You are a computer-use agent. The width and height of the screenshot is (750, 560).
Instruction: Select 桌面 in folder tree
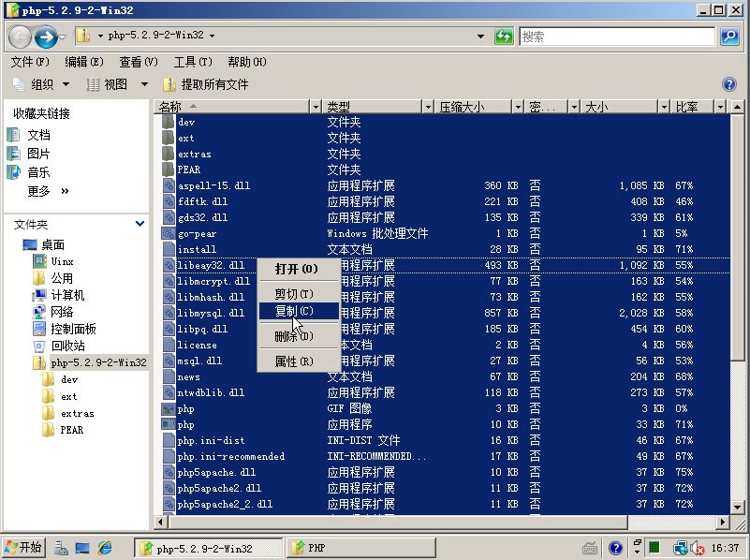(x=52, y=244)
